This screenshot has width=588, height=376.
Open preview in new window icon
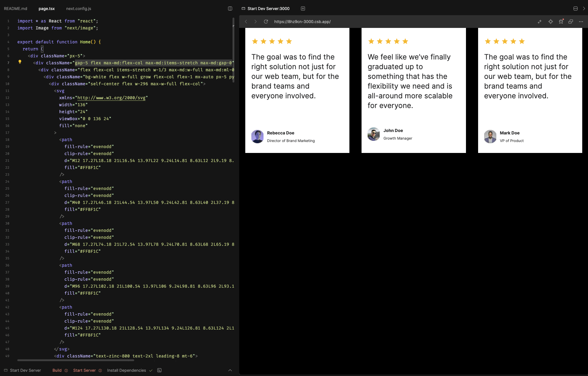pos(571,22)
